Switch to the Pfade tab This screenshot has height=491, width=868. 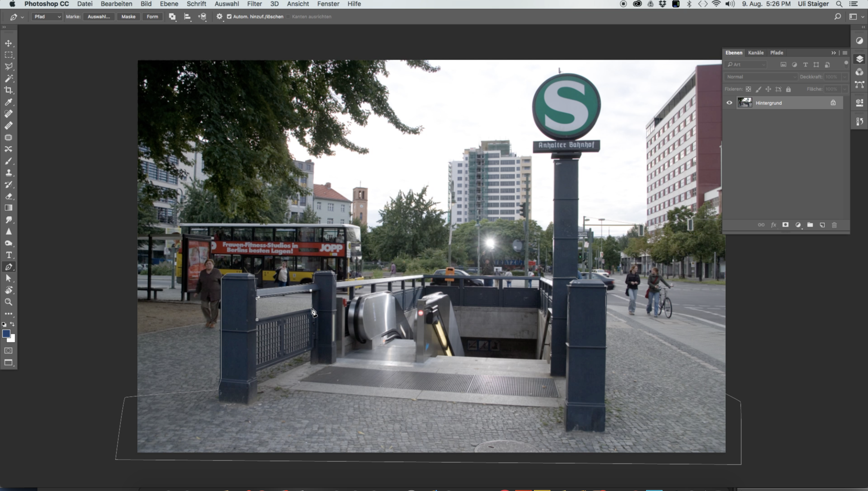tap(777, 53)
